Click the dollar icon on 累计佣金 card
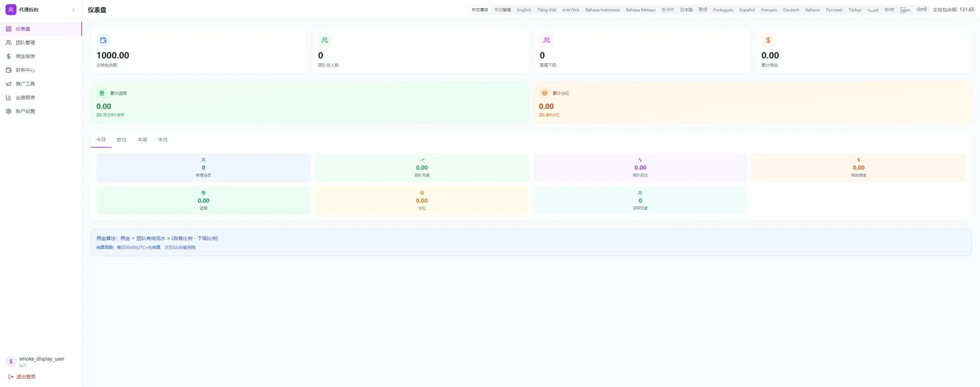Image resolution: width=980 pixels, height=387 pixels. click(768, 40)
